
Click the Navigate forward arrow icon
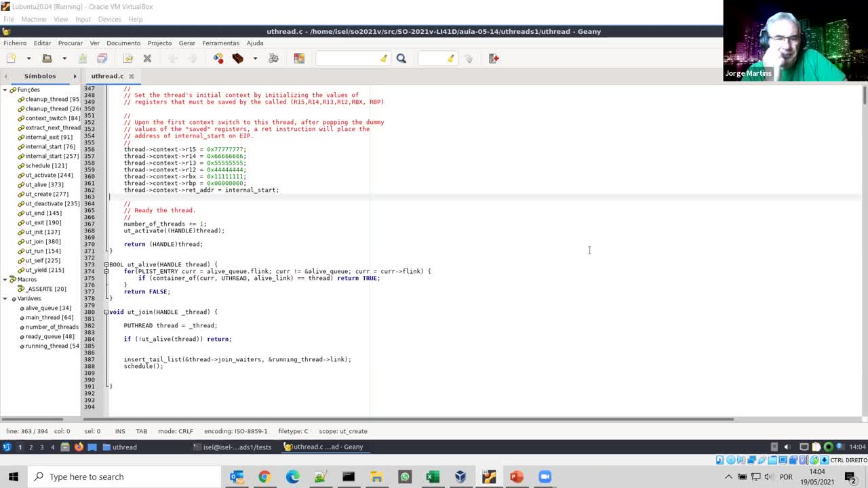coord(192,58)
